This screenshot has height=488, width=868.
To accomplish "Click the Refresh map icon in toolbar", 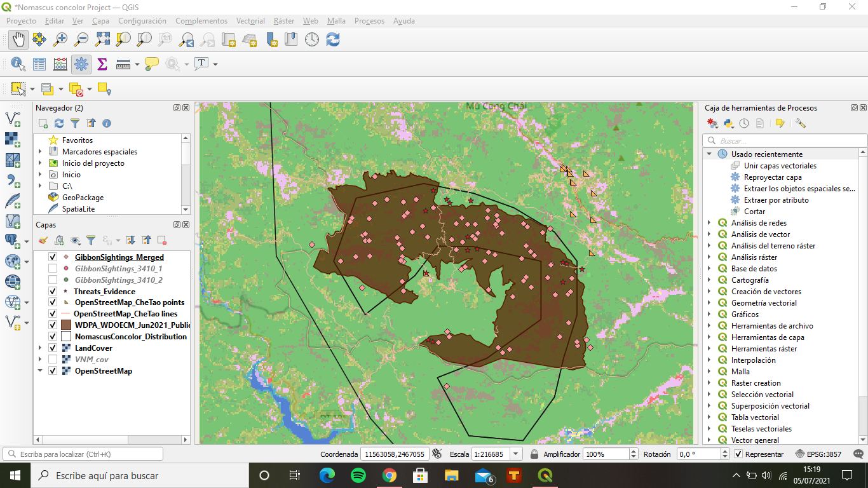I will [333, 39].
